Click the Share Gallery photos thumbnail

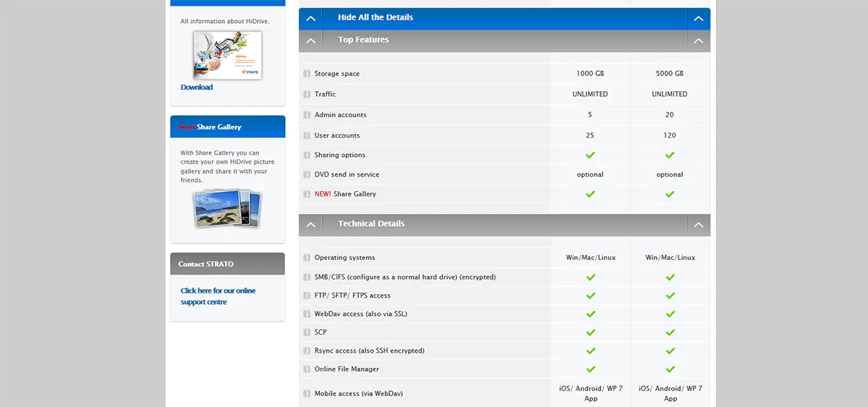pyautogui.click(x=226, y=209)
